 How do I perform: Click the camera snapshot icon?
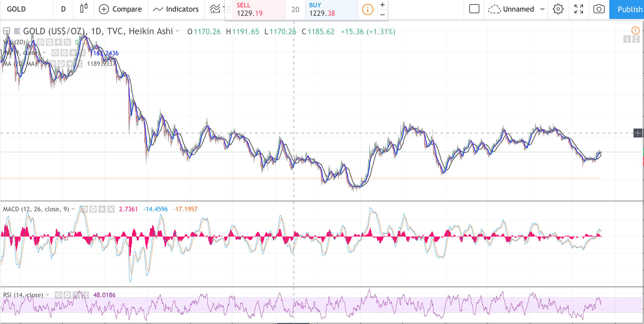tap(599, 9)
